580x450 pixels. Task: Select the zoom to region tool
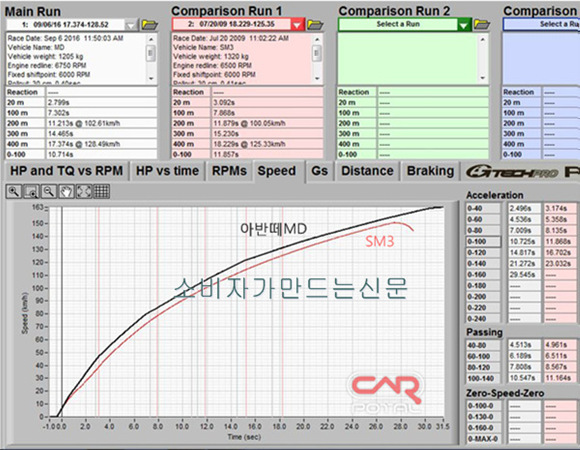pyautogui.click(x=31, y=192)
